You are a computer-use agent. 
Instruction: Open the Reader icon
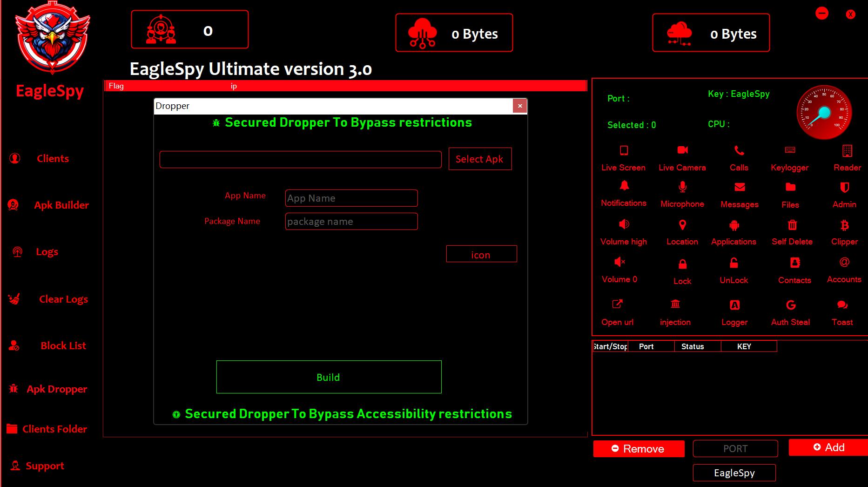point(847,150)
